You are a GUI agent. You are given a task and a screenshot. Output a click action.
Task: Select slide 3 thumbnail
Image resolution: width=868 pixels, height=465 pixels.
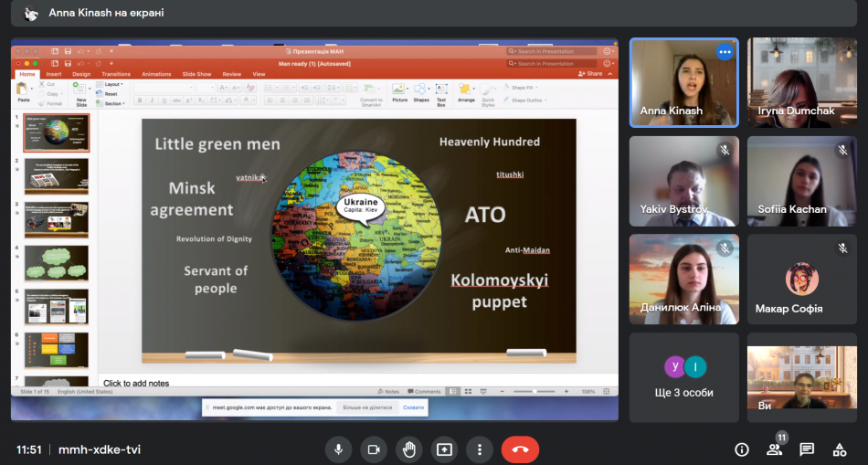pos(57,220)
